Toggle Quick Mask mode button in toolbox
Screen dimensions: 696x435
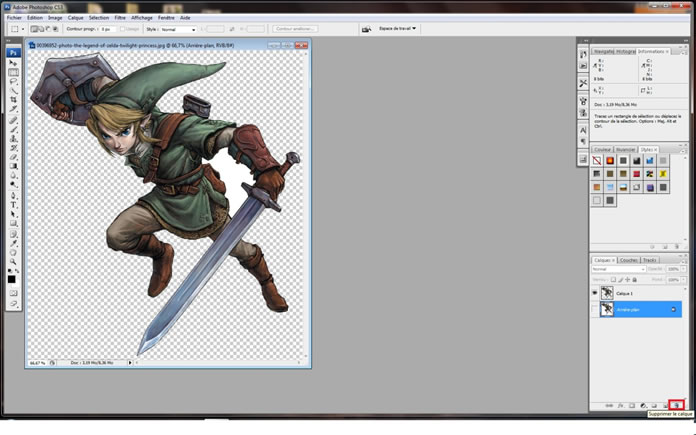pos(13,293)
